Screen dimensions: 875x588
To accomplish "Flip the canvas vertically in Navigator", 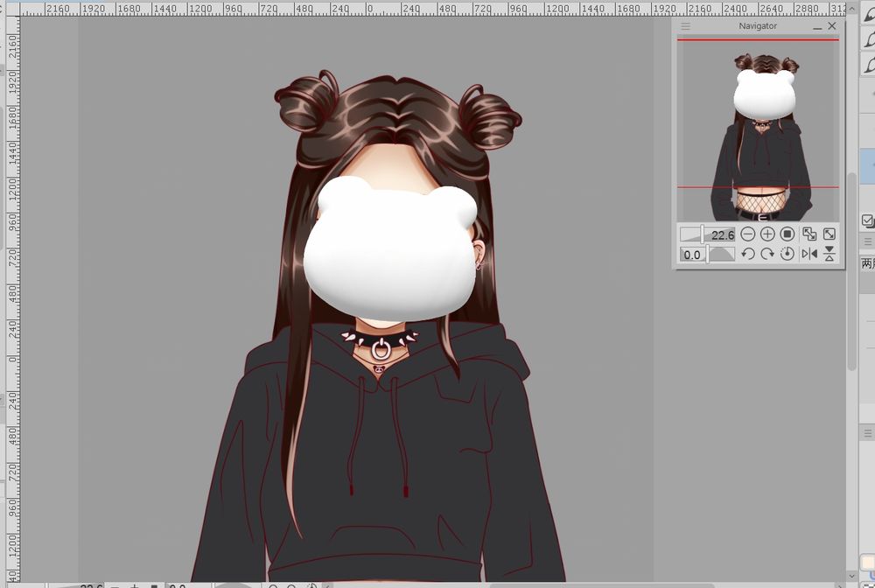I will point(829,255).
